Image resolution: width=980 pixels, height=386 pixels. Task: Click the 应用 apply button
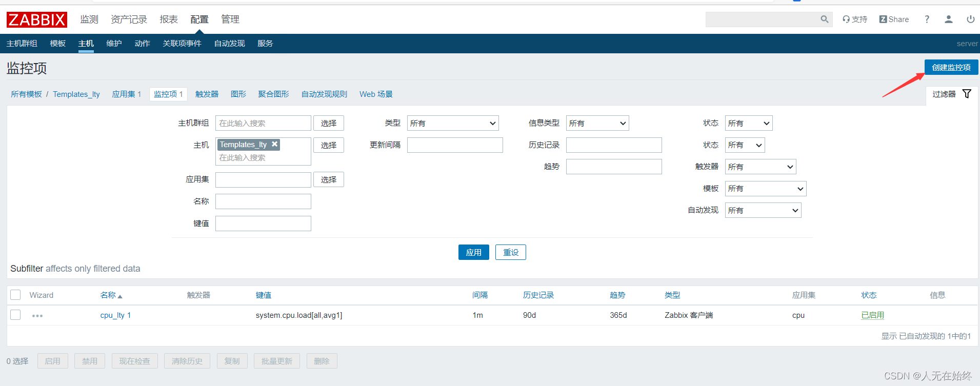click(x=474, y=252)
